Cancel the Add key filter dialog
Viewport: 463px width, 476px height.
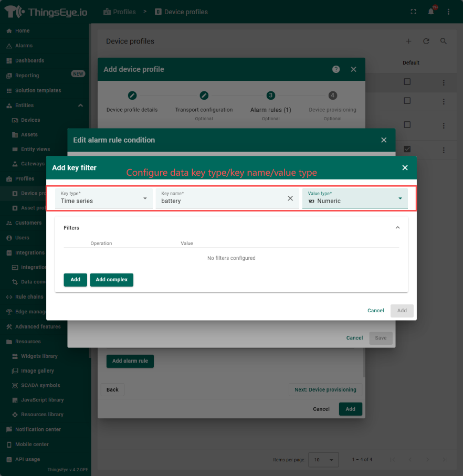(375, 311)
